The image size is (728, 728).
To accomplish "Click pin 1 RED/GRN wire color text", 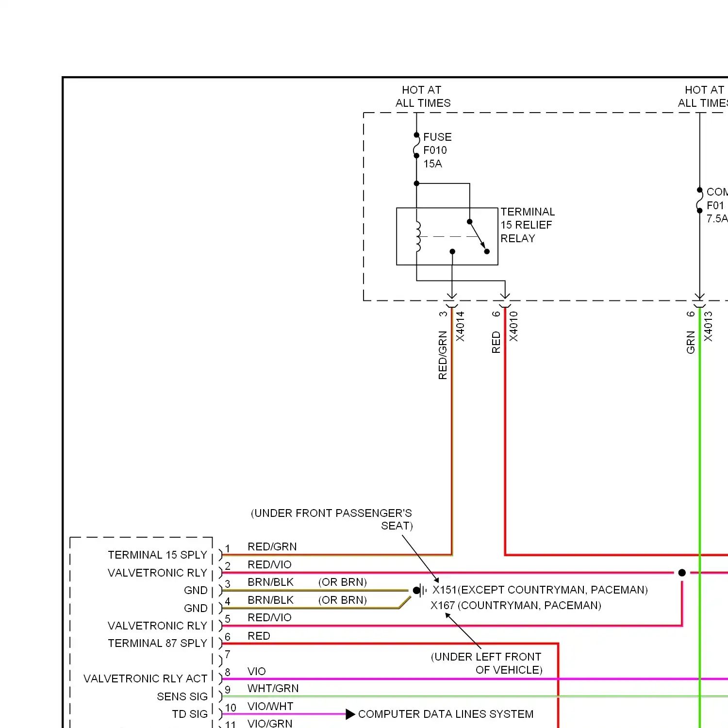I will 272,546.
